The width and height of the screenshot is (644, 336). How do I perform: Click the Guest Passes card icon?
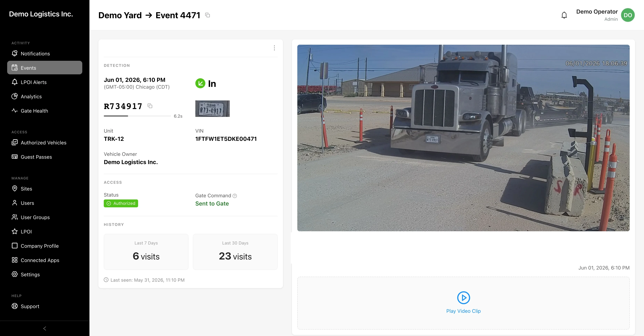pyautogui.click(x=15, y=157)
